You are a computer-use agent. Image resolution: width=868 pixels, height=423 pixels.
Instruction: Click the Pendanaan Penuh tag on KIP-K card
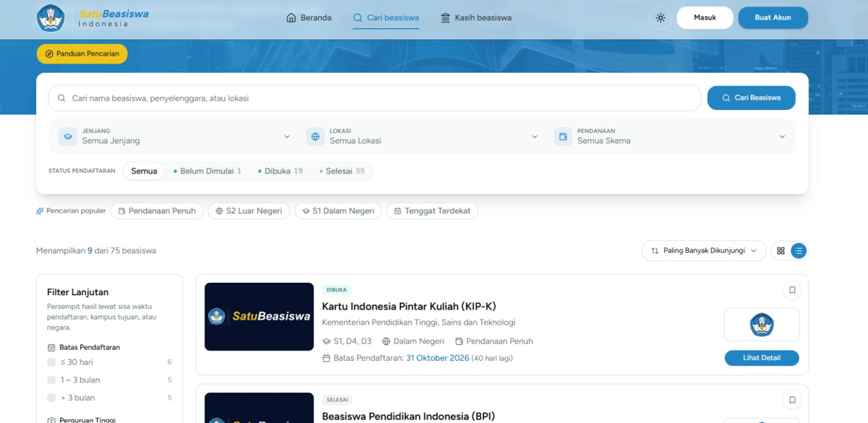(494, 341)
